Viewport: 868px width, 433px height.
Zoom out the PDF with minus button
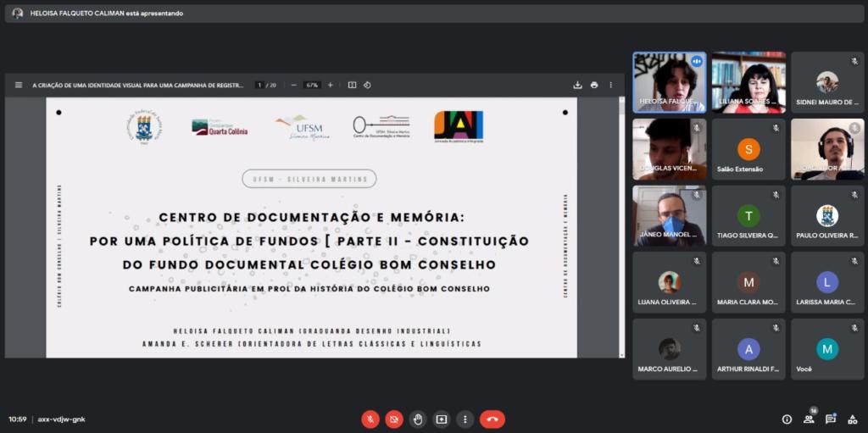(293, 85)
